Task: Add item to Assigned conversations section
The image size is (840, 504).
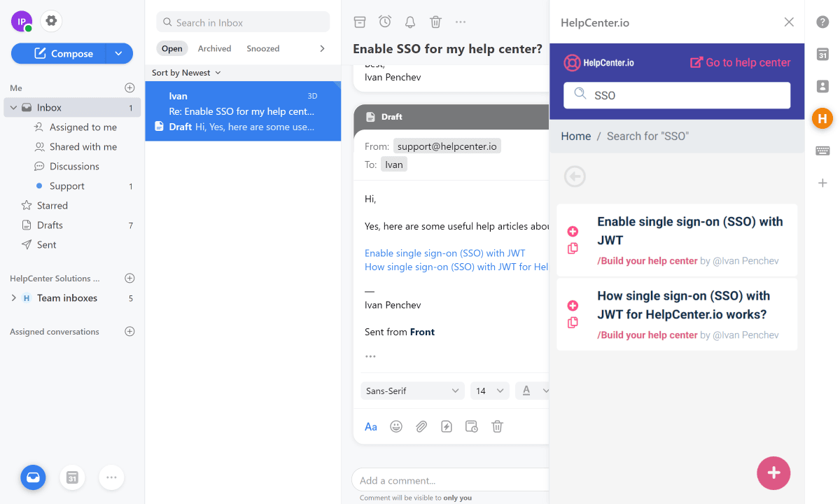Action: (x=129, y=332)
